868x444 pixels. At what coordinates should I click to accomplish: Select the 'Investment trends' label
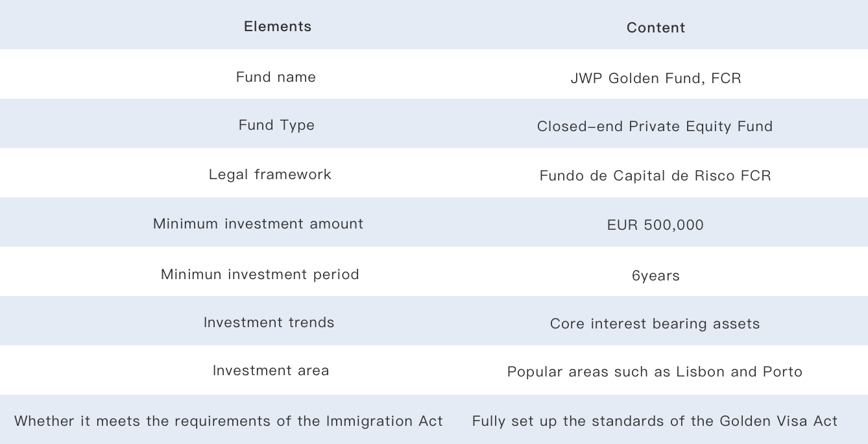point(269,323)
